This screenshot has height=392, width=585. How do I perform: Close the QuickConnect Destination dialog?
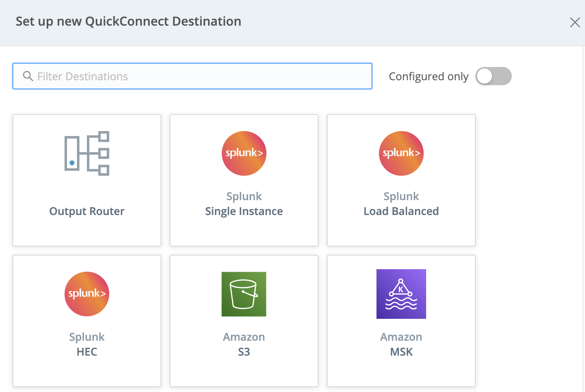(575, 22)
